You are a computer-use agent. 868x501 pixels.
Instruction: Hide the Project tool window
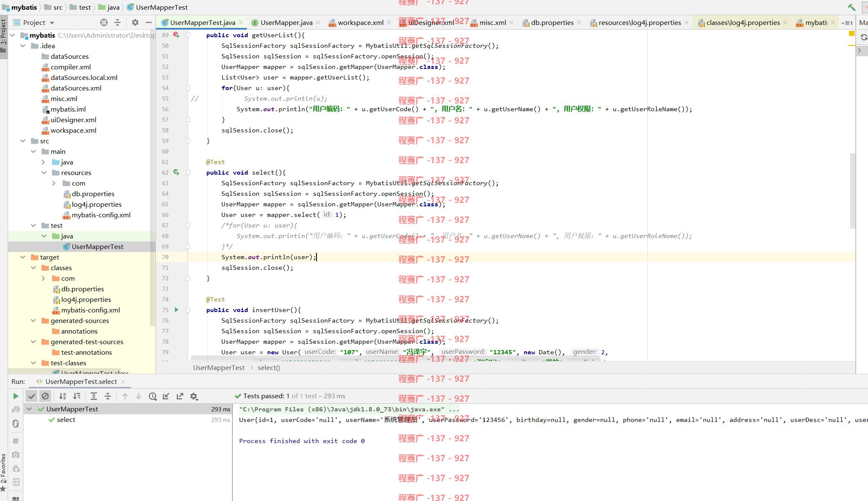149,22
